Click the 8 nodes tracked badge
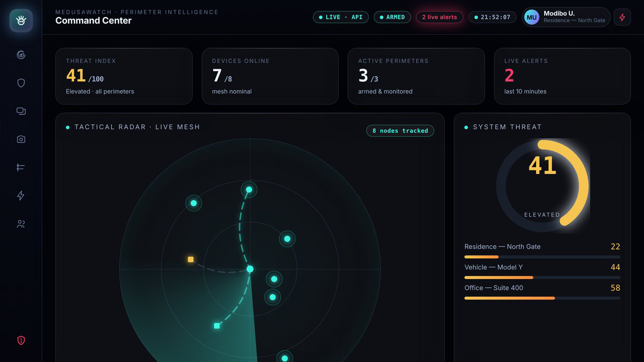 (x=400, y=131)
